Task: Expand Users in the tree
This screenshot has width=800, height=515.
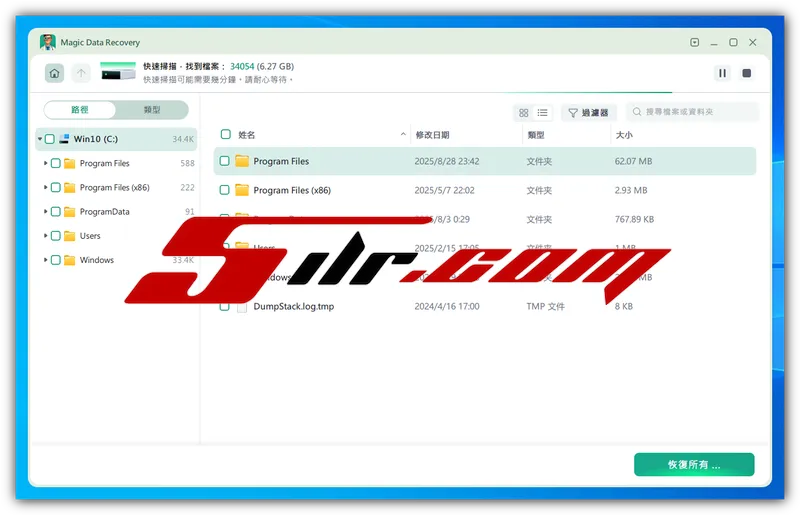Action: [x=45, y=236]
